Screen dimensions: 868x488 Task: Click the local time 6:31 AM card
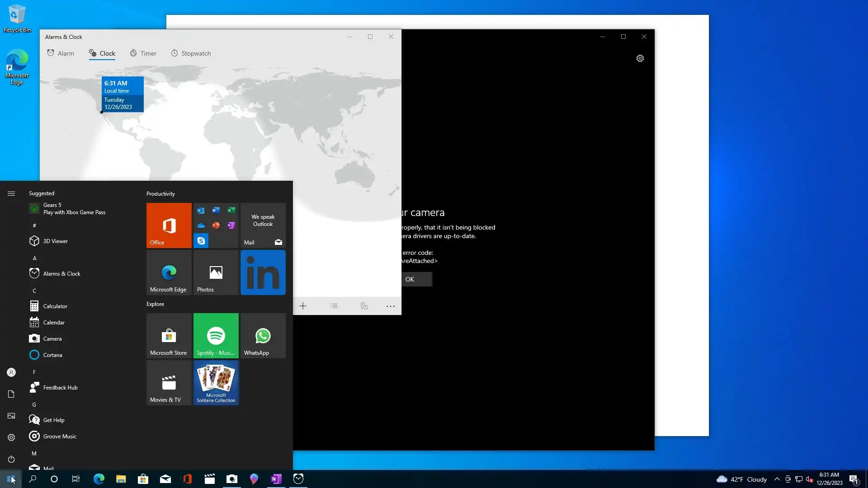pos(123,94)
